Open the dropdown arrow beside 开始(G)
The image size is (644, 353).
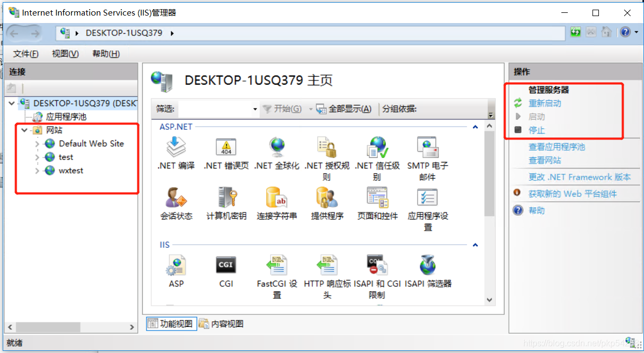click(x=310, y=109)
